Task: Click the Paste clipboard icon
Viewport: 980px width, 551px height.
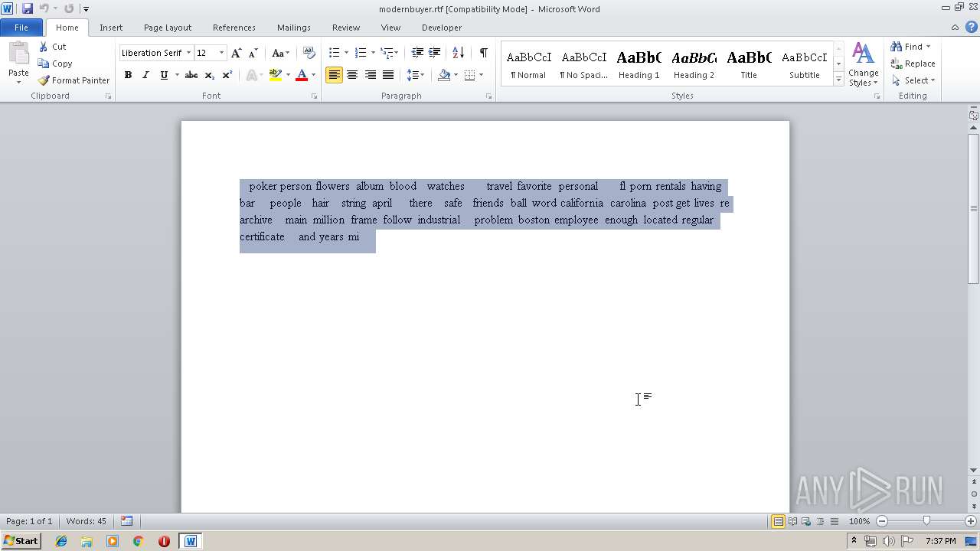Action: (x=18, y=54)
